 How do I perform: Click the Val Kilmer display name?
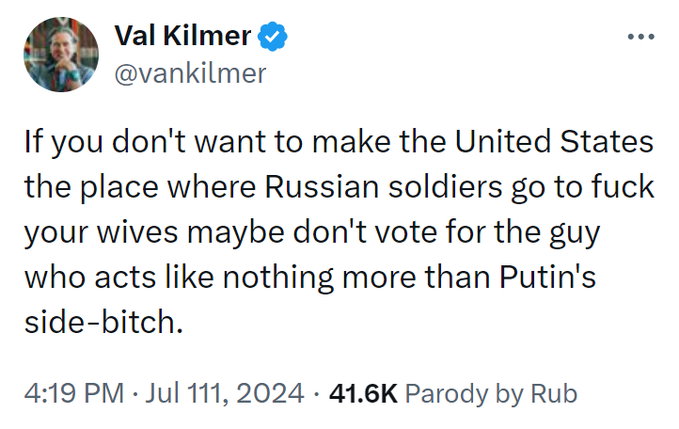click(182, 37)
